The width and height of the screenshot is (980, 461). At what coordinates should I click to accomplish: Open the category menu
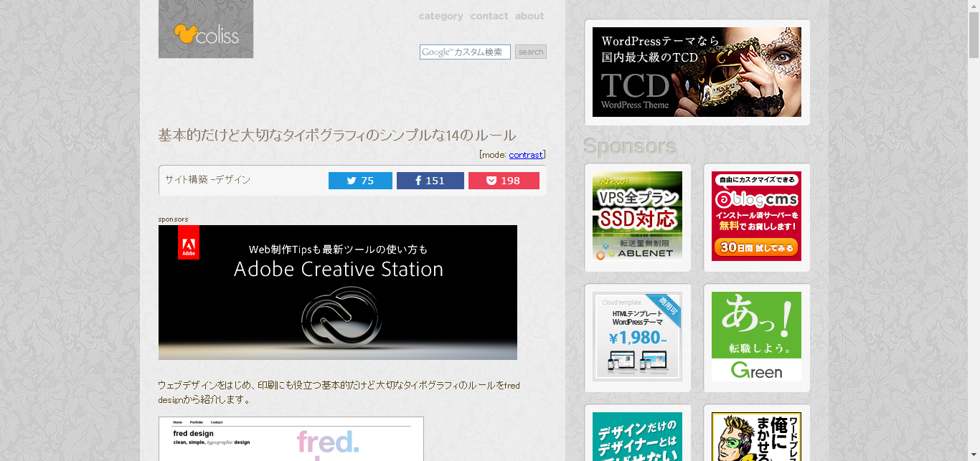[x=440, y=16]
